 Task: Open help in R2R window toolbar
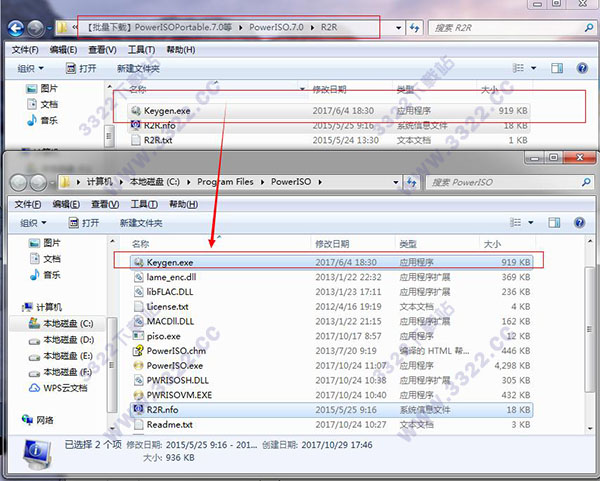pos(582,68)
